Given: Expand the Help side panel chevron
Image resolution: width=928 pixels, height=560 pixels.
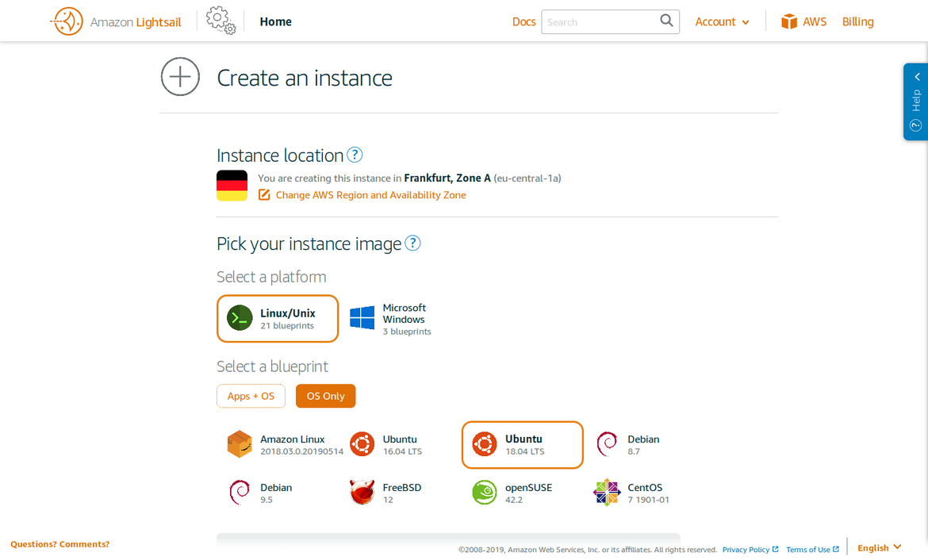Looking at the screenshot, I should coord(917,77).
